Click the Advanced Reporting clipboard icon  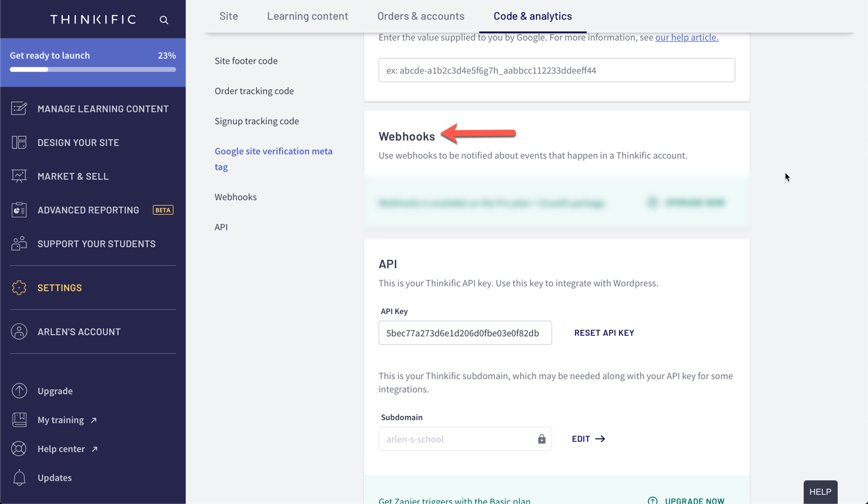click(19, 210)
